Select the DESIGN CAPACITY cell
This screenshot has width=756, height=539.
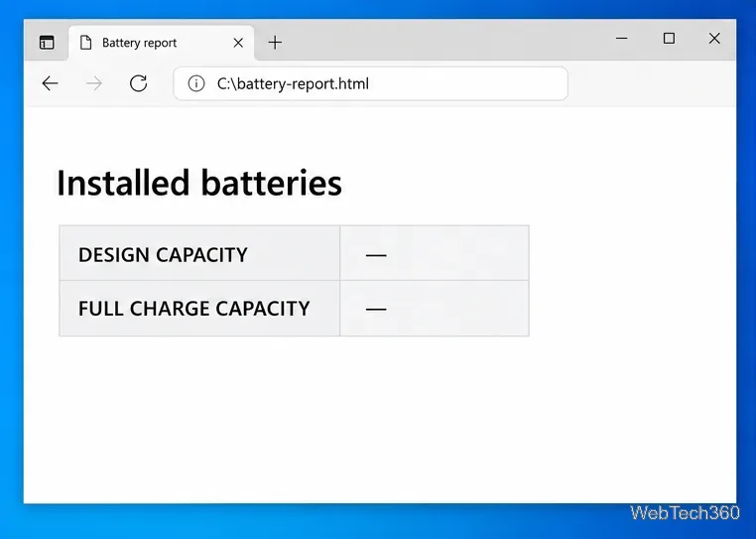[199, 253]
